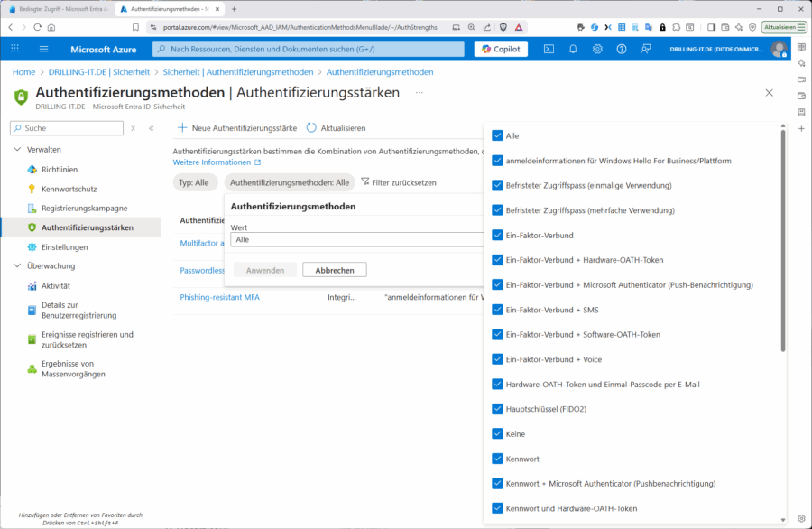Open the Authentifizierungsmethoden: Alle filter

(x=290, y=182)
